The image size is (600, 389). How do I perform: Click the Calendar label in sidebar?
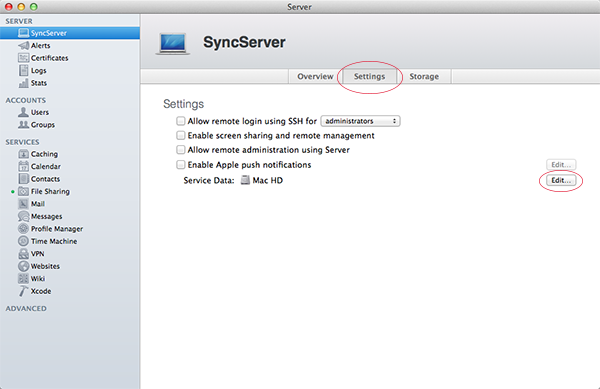click(46, 166)
